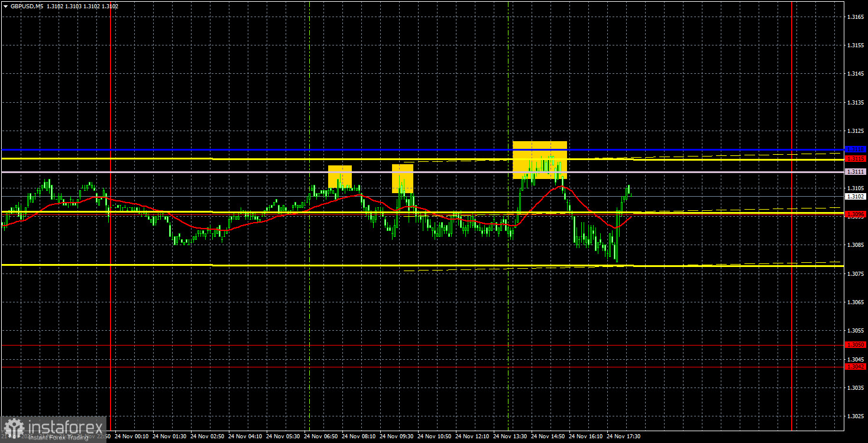Click the current price 1.3102 marker
Screen dimensions: 868x443
856,197
